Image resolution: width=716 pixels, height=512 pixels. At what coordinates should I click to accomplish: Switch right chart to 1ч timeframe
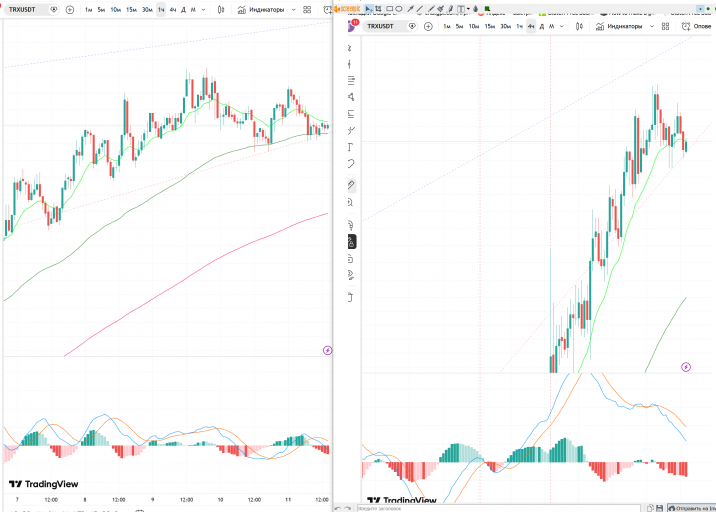(519, 26)
